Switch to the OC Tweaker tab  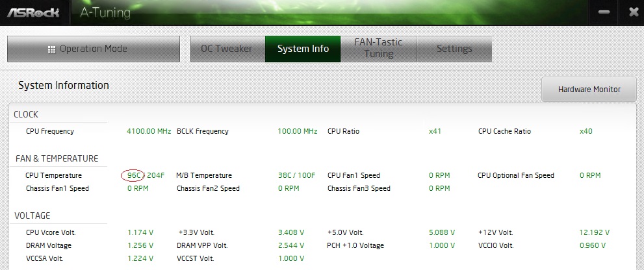point(227,49)
